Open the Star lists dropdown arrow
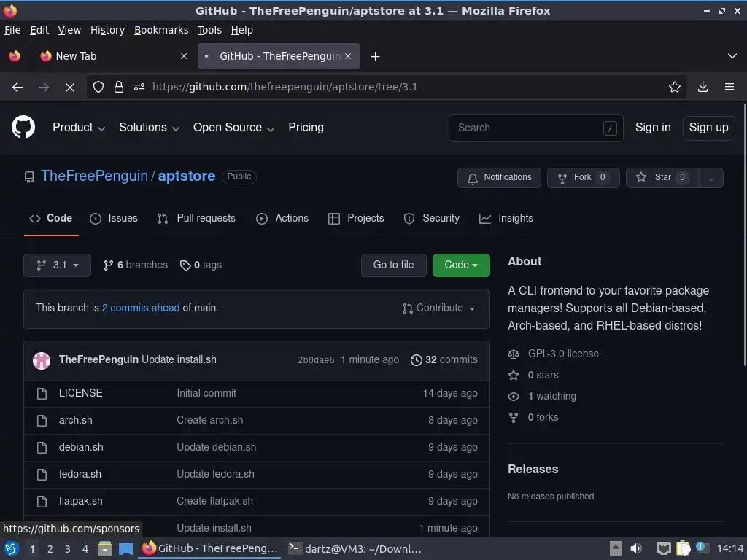The width and height of the screenshot is (747, 560). pyautogui.click(x=711, y=178)
